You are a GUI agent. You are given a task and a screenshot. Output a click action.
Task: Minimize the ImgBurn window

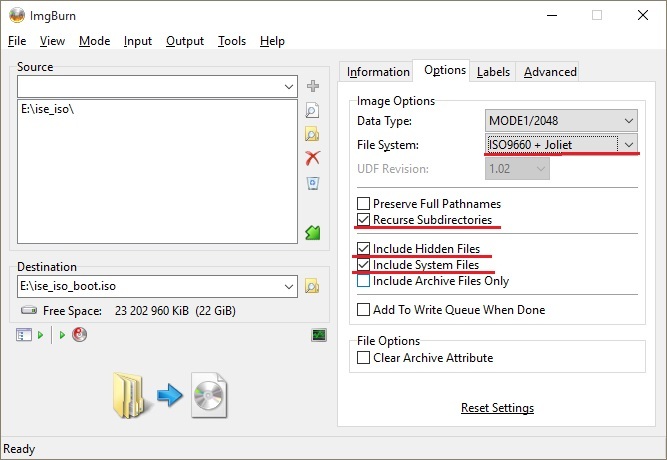(x=552, y=16)
